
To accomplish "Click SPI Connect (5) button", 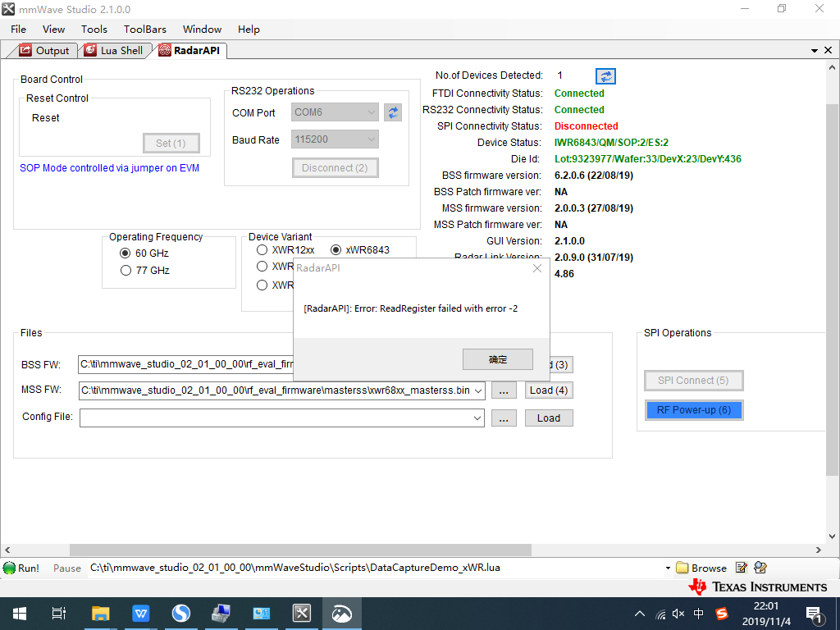I will point(694,381).
